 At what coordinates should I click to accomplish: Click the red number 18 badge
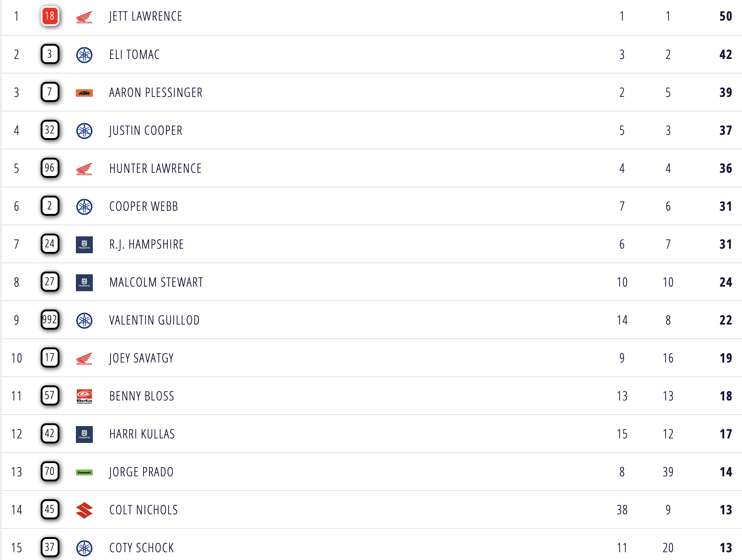pyautogui.click(x=50, y=16)
